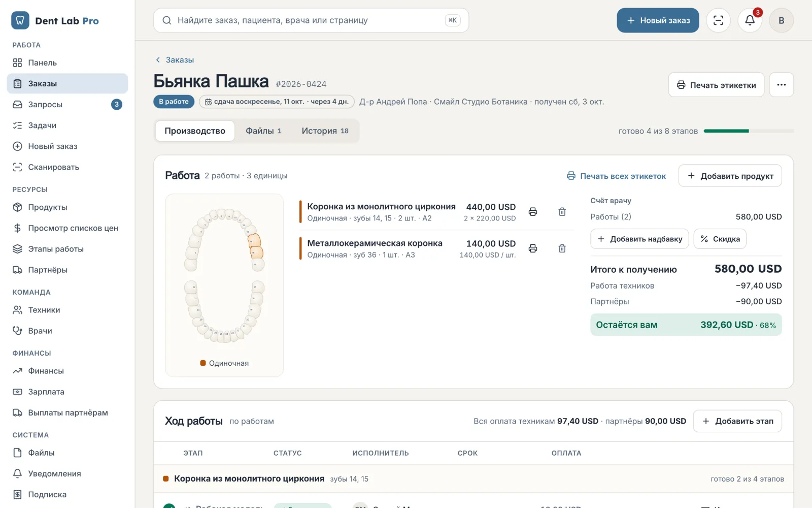Delete the zirconia crown item
The width and height of the screenshot is (812, 508).
562,212
